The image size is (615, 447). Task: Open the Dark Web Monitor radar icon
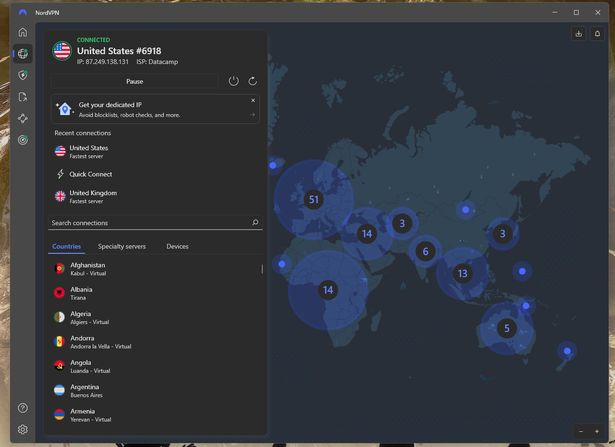point(23,140)
